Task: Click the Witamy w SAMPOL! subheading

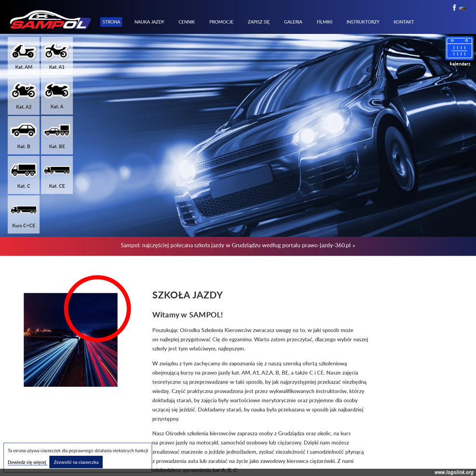Action: coord(187,314)
